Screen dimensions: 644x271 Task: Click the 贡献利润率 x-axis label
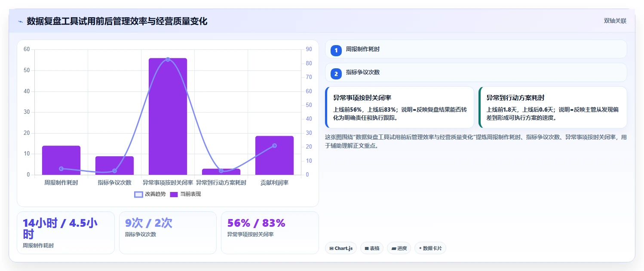pos(274,183)
